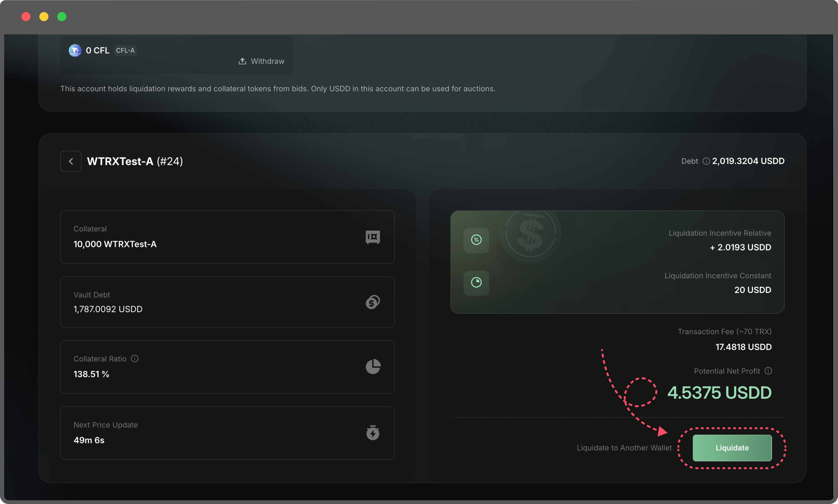Image resolution: width=838 pixels, height=504 pixels.
Task: Select the Vault Debt 1,787.0092 USDD card
Action: [227, 302]
